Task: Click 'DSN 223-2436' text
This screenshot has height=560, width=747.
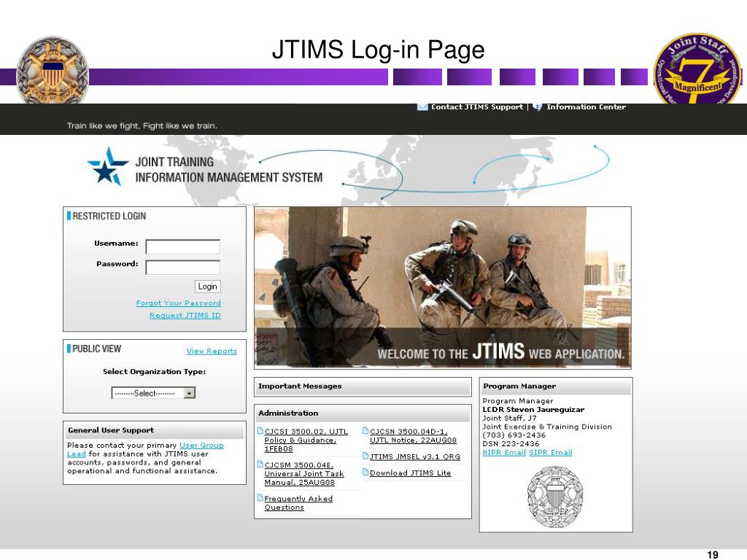Action: tap(511, 444)
